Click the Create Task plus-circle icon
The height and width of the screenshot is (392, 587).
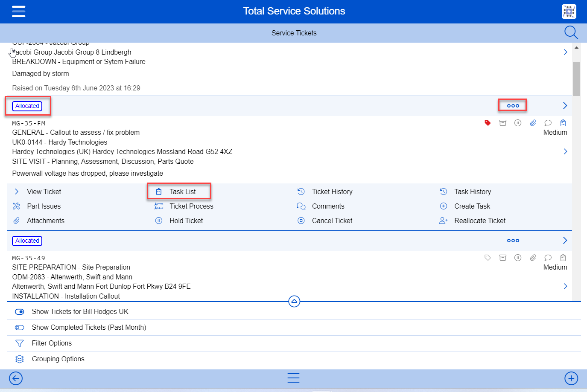(x=444, y=206)
